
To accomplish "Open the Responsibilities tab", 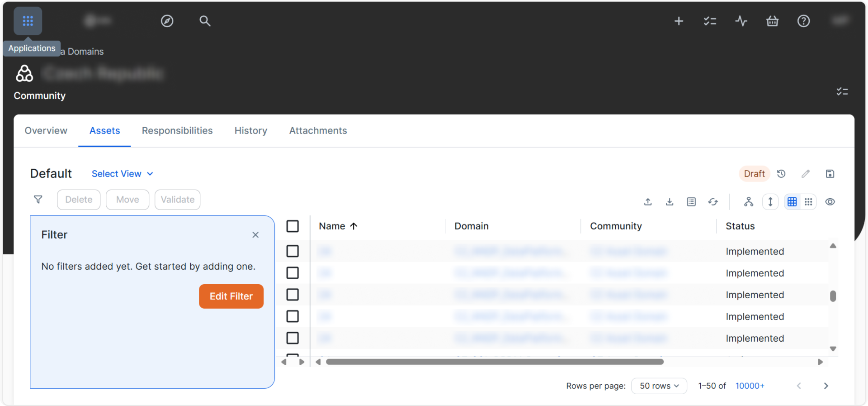I will click(x=177, y=131).
